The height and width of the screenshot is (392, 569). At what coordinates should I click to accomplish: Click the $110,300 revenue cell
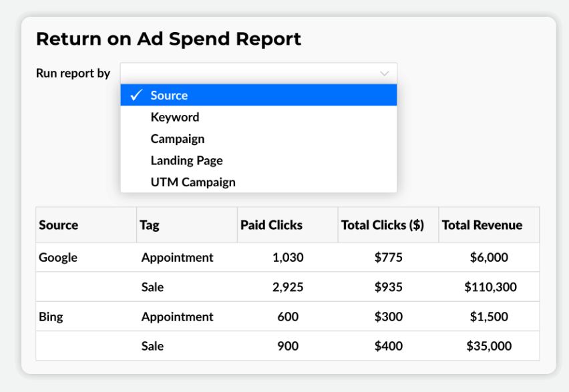pyautogui.click(x=490, y=287)
